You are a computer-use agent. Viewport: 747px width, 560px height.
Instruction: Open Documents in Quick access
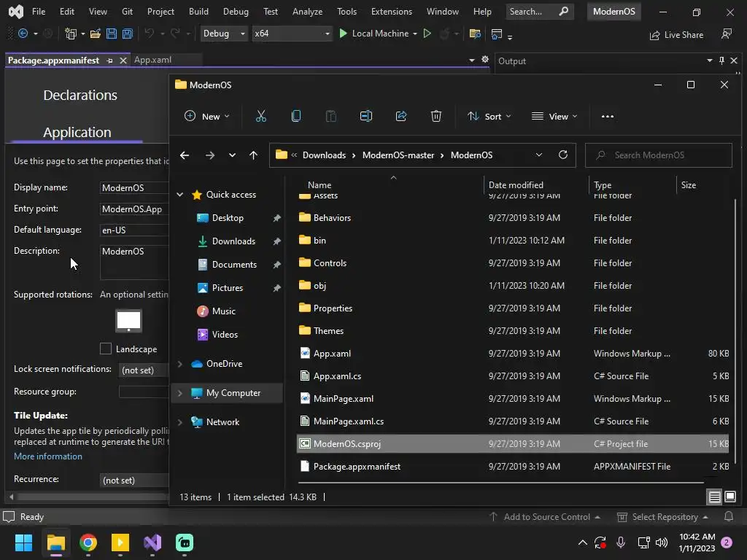tap(234, 264)
